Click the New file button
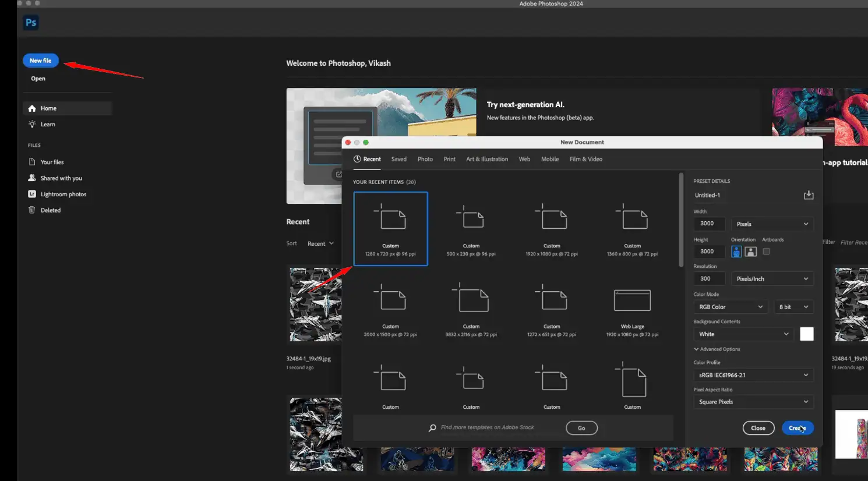868x481 pixels. 40,61
